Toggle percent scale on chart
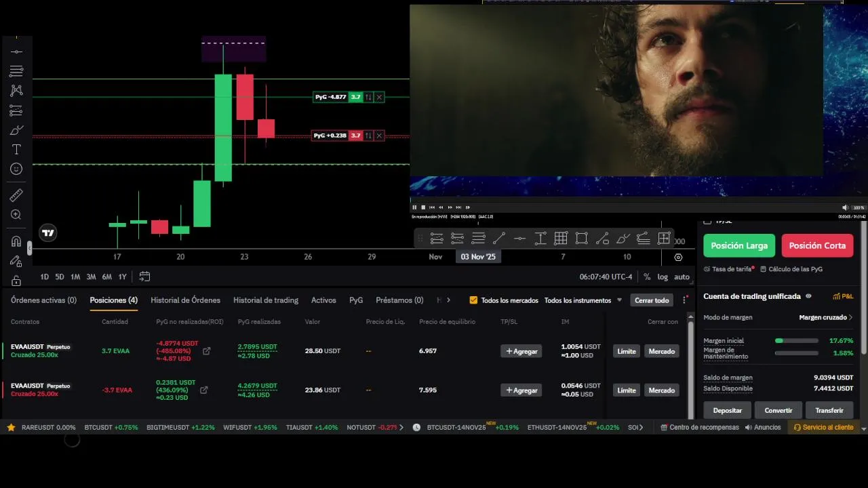 [x=647, y=277]
